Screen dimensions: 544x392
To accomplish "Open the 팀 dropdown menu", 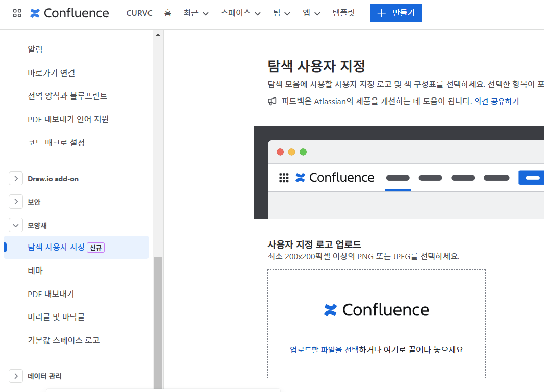I will click(281, 13).
